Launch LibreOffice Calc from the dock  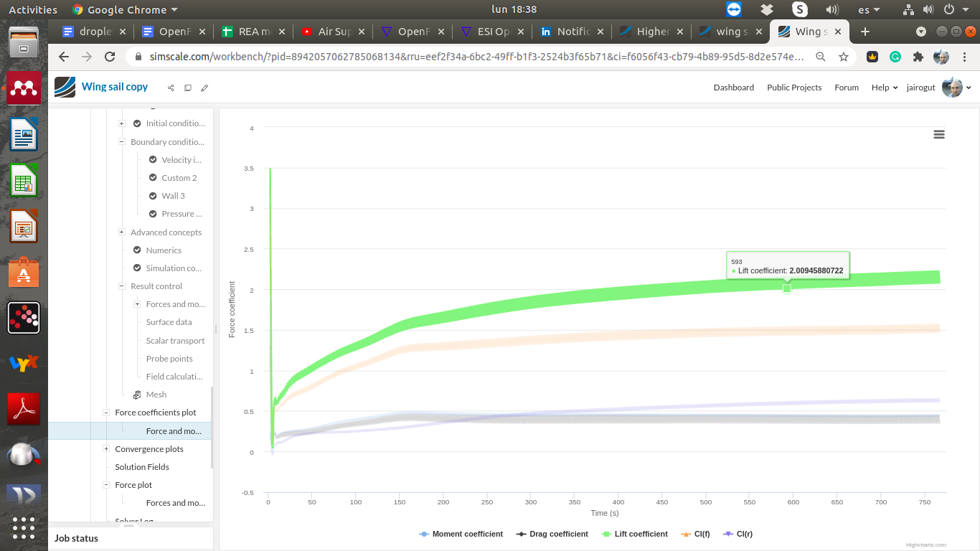[24, 180]
